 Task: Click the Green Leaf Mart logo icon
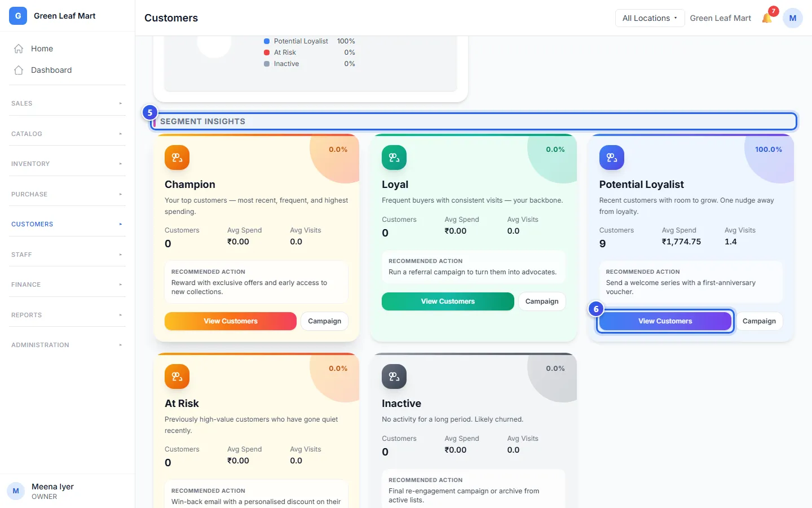18,16
